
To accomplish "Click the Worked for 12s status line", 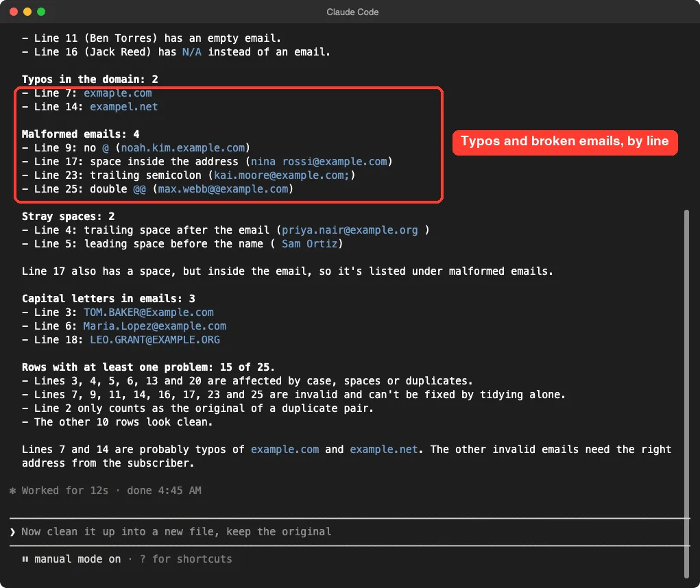I will pyautogui.click(x=112, y=491).
